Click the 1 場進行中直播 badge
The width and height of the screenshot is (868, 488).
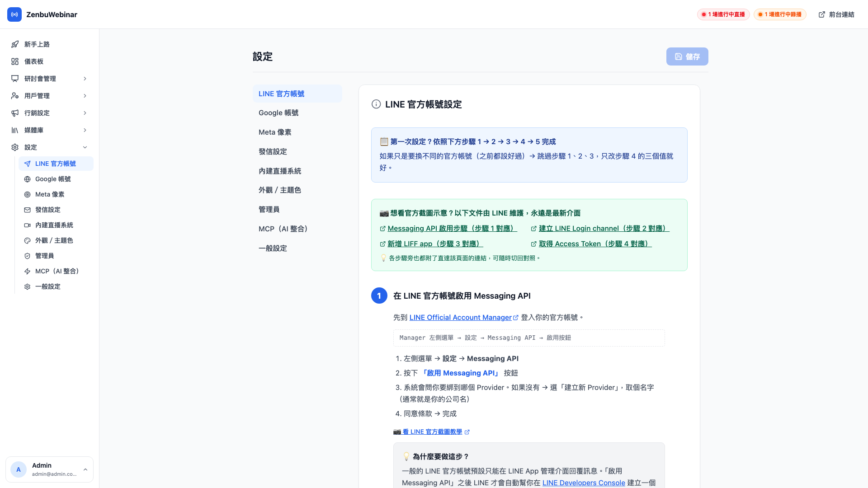coord(723,14)
